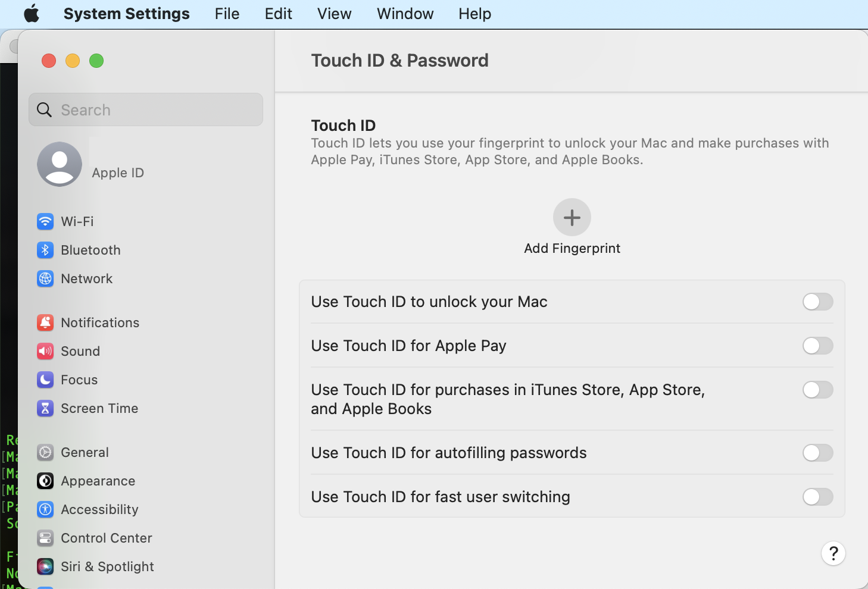Select the Network globe icon
The height and width of the screenshot is (589, 868).
click(x=45, y=278)
